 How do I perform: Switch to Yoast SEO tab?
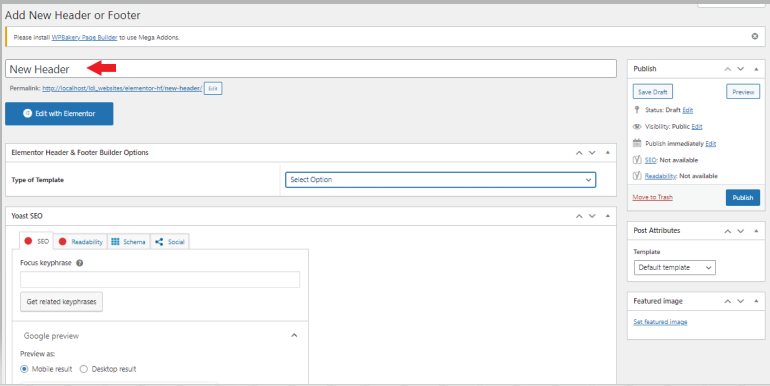tap(36, 241)
